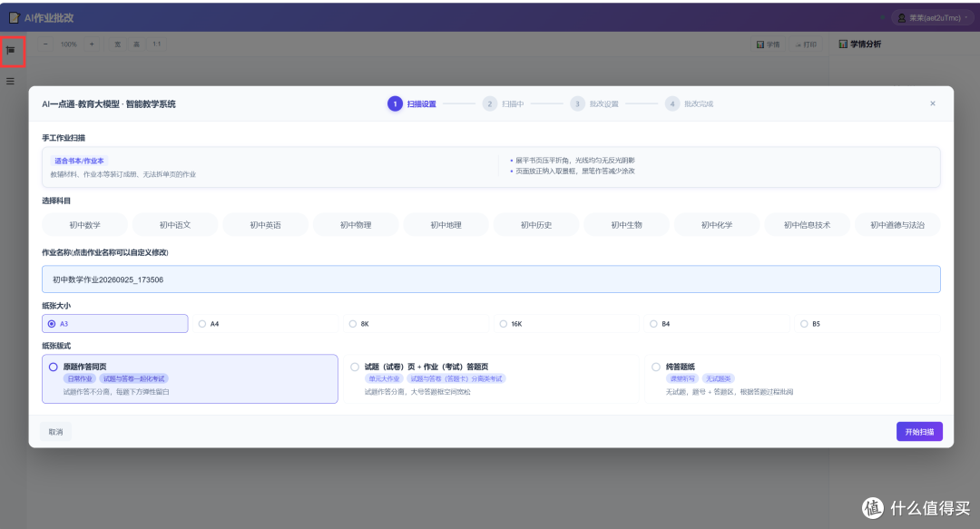Open the hamburger menu icon in left sidebar
This screenshot has height=529, width=980.
[x=10, y=81]
